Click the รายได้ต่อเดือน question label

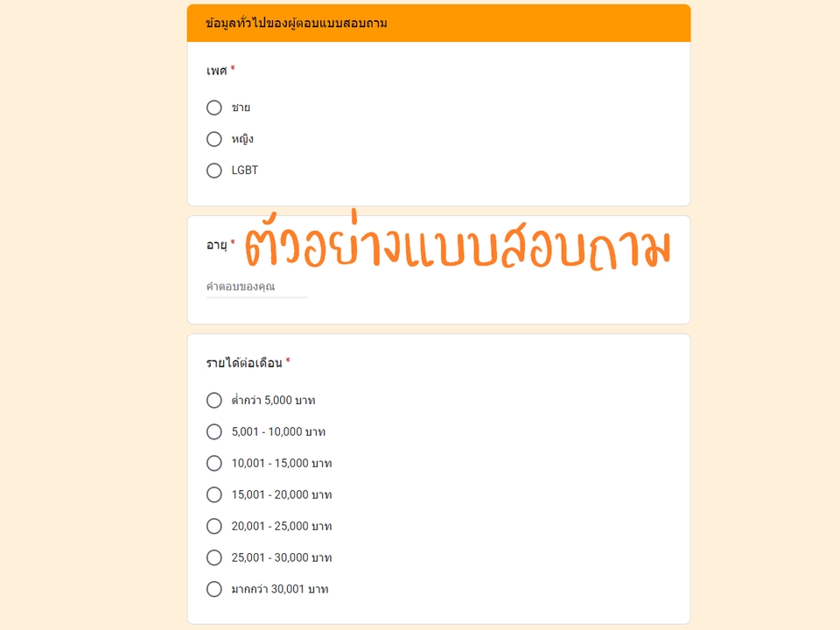click(x=244, y=362)
